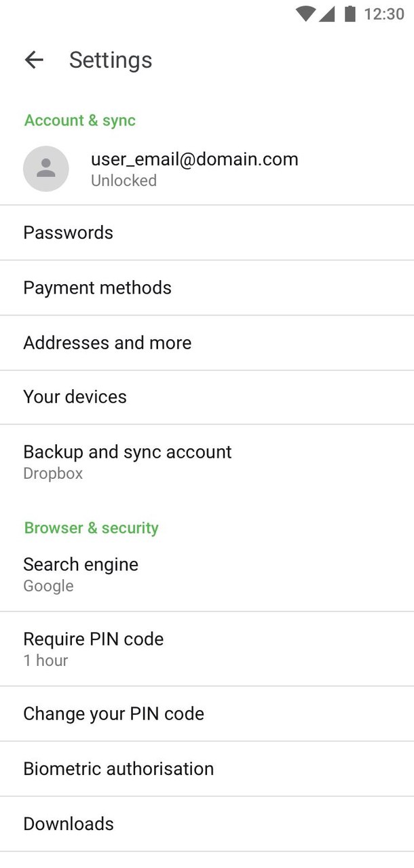Tap the battery status icon

coord(350,14)
